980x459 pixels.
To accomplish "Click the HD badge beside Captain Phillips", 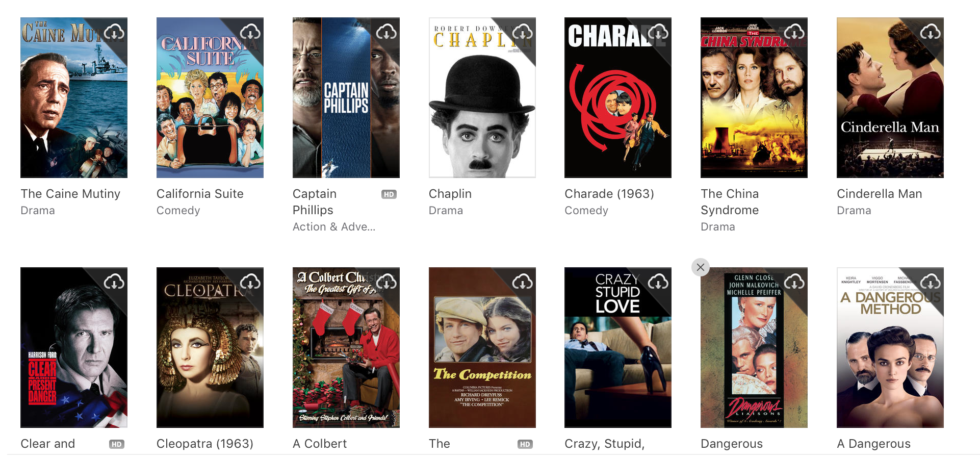I will point(389,194).
